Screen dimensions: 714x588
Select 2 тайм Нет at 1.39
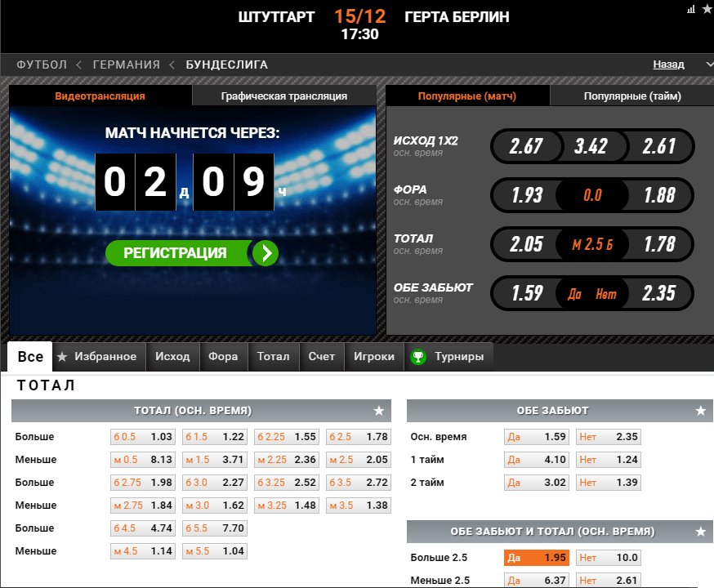tap(609, 483)
